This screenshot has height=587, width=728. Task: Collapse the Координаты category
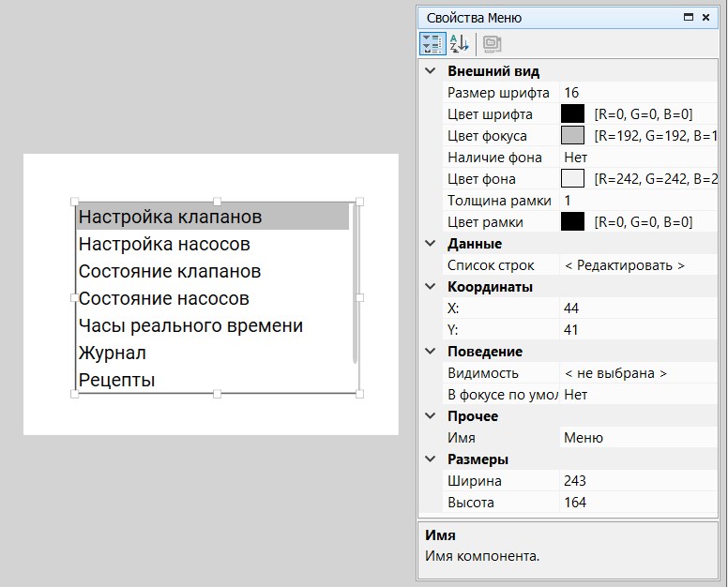coord(430,287)
